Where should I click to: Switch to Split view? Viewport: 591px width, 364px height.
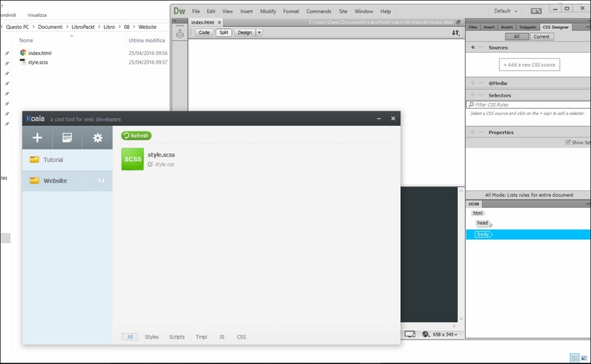pos(223,32)
